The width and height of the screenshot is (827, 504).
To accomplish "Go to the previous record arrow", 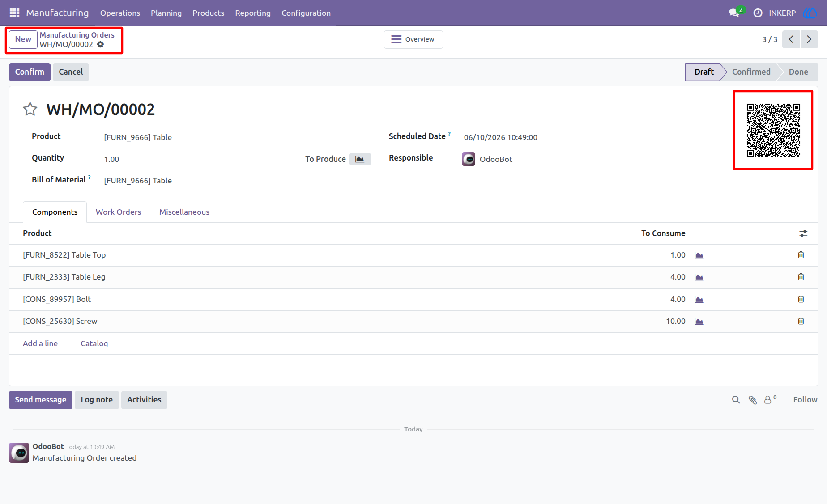I will [x=791, y=39].
